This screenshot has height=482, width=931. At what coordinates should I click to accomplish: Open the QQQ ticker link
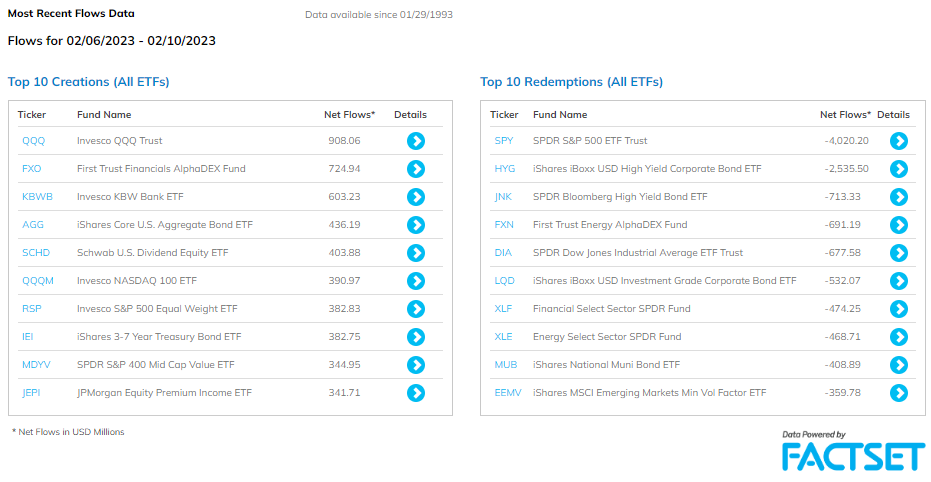coord(33,141)
